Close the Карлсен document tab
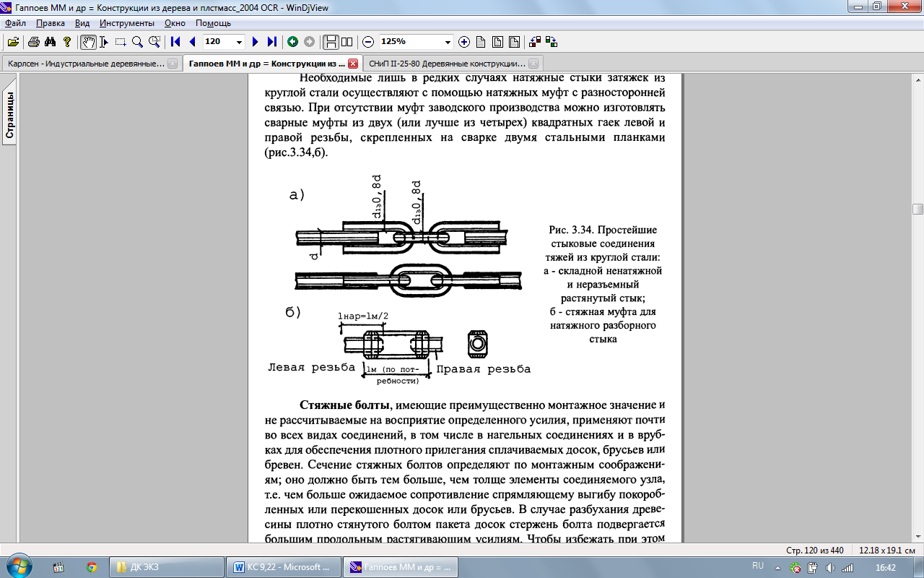The width and height of the screenshot is (924, 578). coord(172,64)
